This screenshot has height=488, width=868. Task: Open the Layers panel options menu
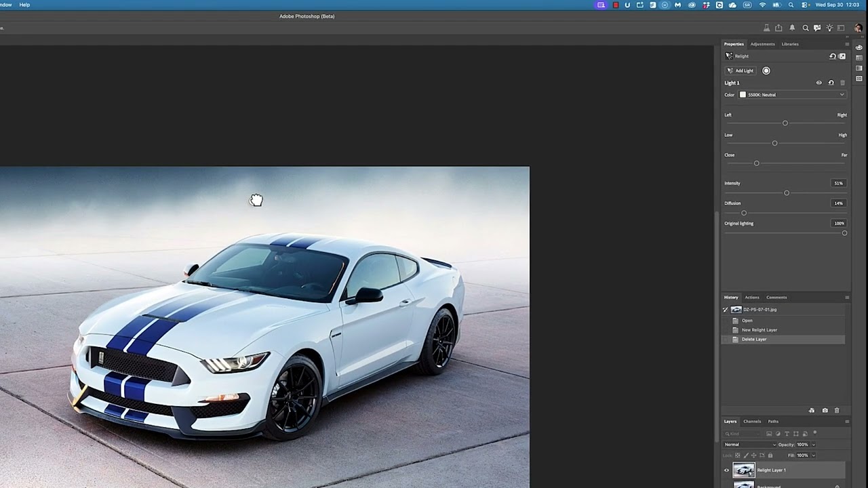click(847, 422)
